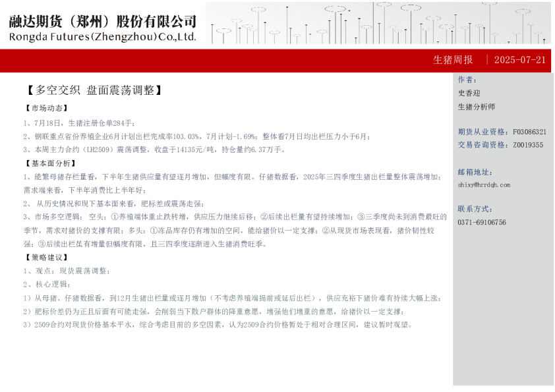Click the author name 史香迎
The height and width of the screenshot is (392, 555).
pos(469,94)
